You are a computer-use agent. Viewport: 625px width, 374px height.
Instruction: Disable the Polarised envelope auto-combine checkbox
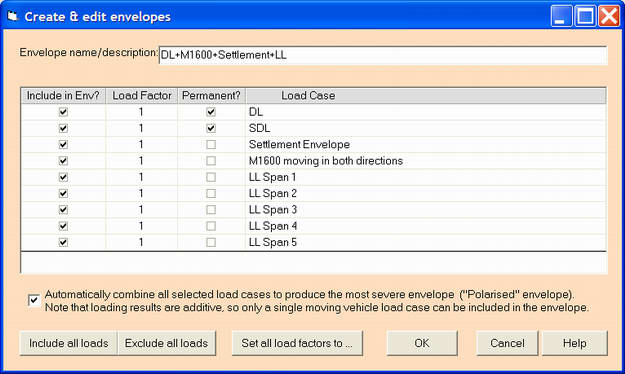34,300
